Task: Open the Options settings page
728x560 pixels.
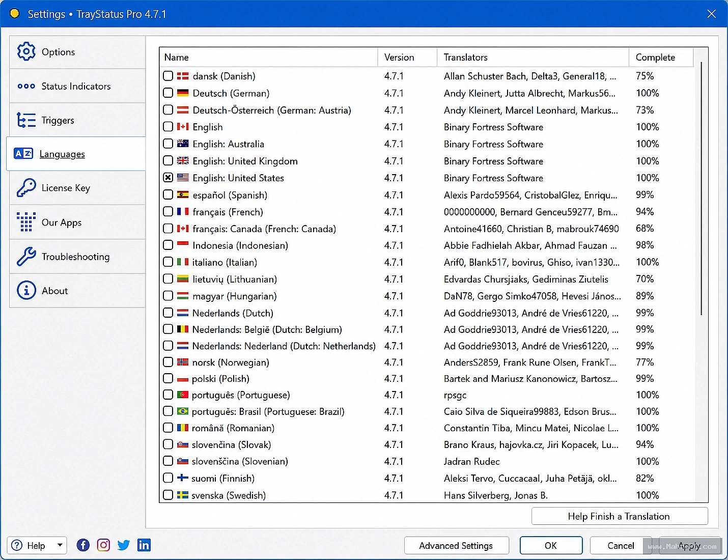Action: pos(77,52)
